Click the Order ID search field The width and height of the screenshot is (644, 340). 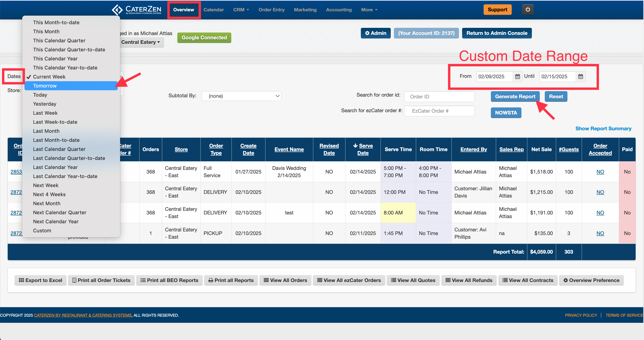[439, 97]
